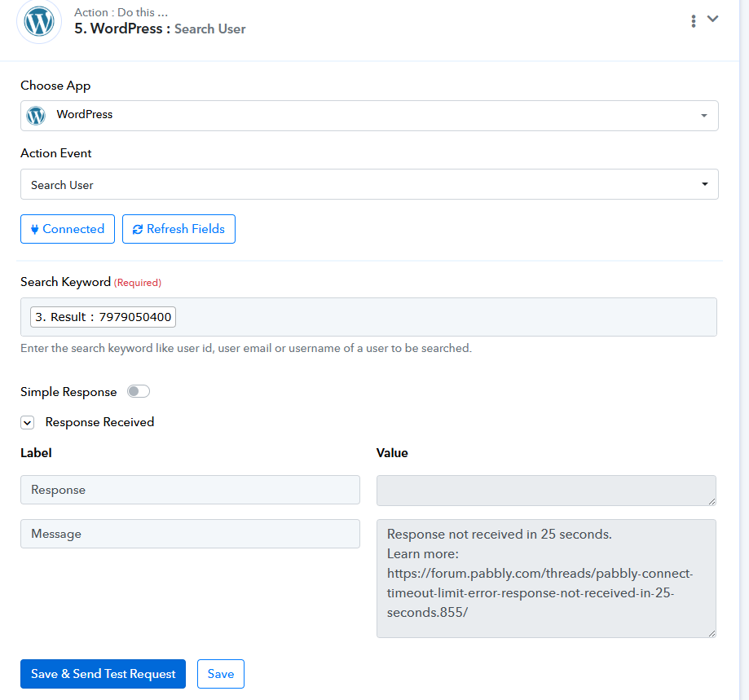Screen dimensions: 749x700
Task: Click the refresh icon on Refresh Fields
Action: click(138, 229)
